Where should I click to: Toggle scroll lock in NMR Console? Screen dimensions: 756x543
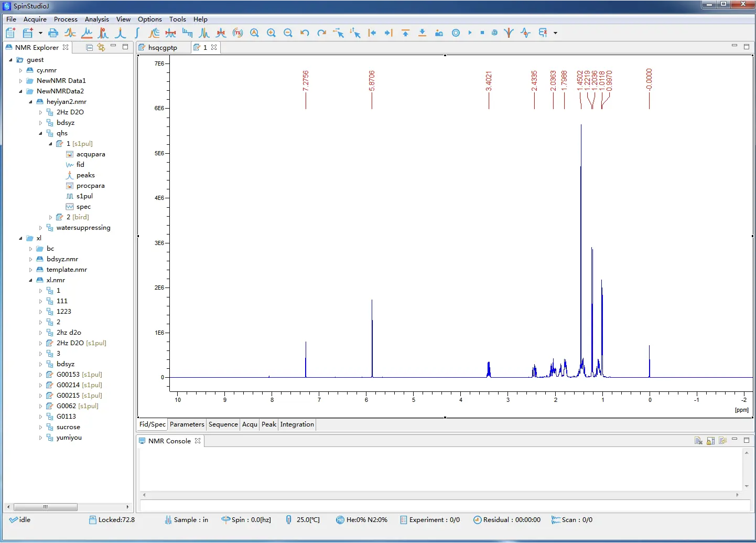tap(710, 441)
